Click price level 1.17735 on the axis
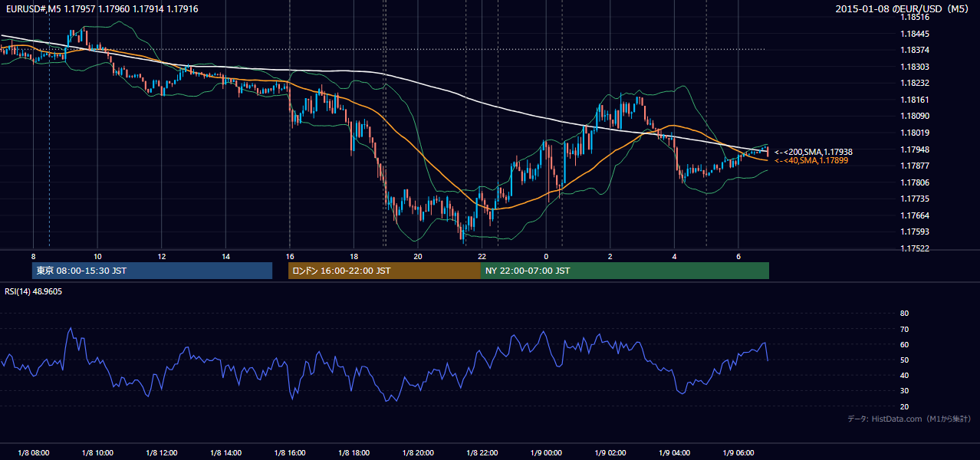This screenshot has width=980, height=460. pyautogui.click(x=916, y=199)
